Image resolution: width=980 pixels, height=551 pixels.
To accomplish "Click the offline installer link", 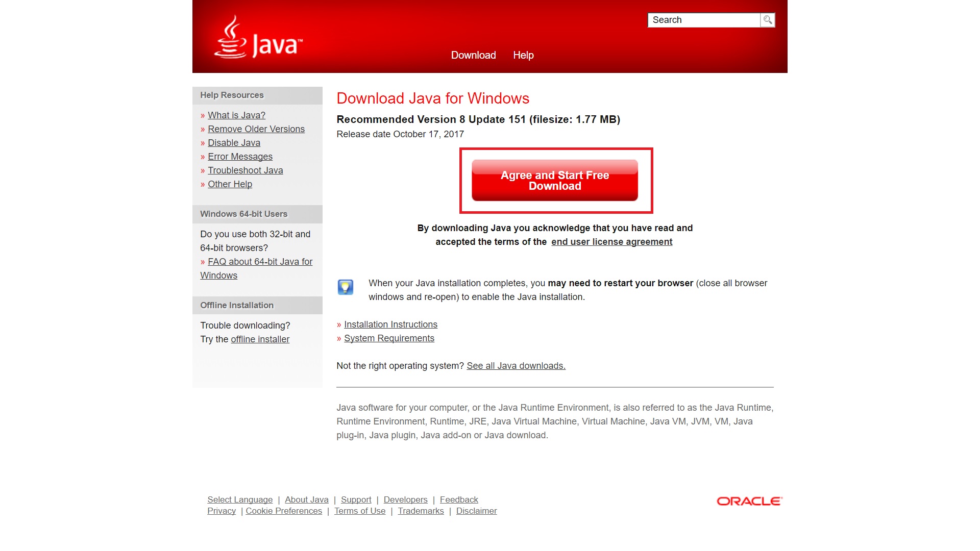I will coord(260,339).
